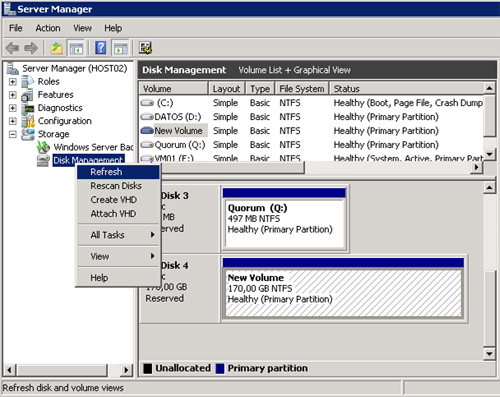Viewport: 500px width, 397px height.
Task: Click tree pane scroll left arrow
Action: pos(9,370)
